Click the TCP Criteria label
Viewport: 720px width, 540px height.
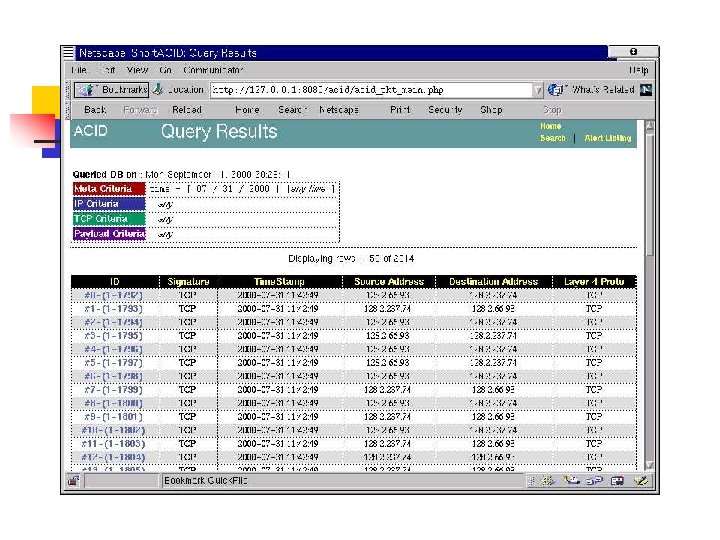pyautogui.click(x=109, y=219)
